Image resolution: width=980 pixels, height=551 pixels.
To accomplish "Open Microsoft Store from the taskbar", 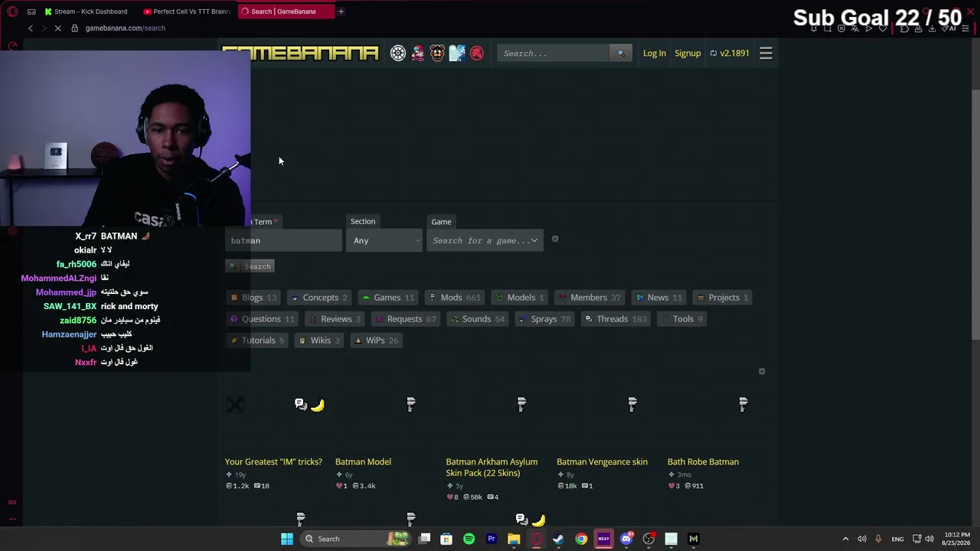I will (x=446, y=539).
